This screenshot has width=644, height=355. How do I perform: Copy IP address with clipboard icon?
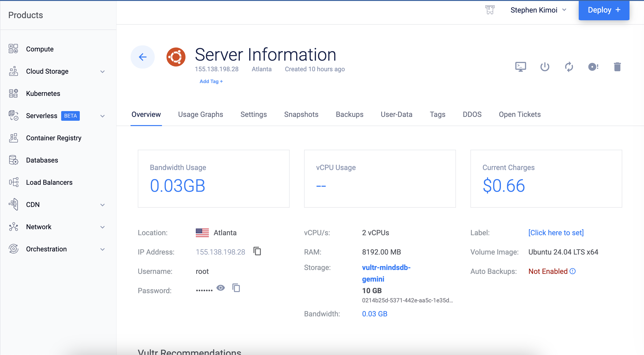tap(257, 251)
